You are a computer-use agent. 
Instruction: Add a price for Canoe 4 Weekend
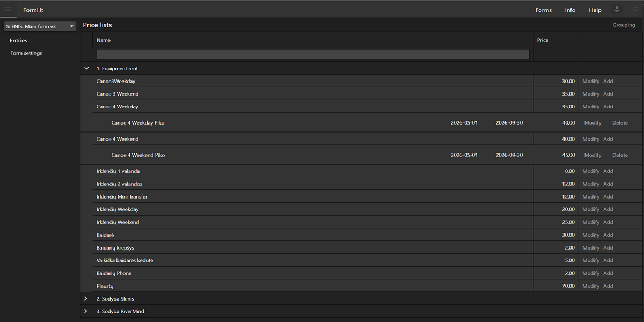pyautogui.click(x=608, y=139)
